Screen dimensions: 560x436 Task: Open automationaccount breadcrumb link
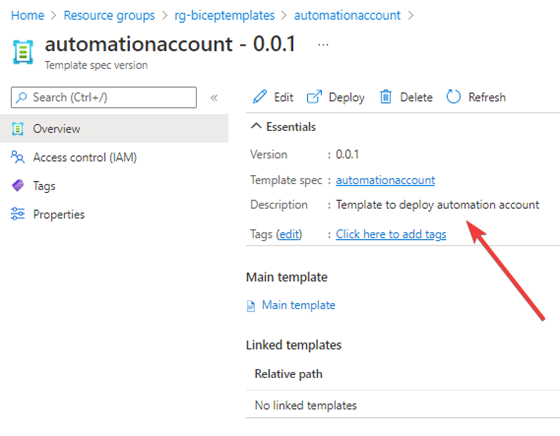pyautogui.click(x=347, y=16)
